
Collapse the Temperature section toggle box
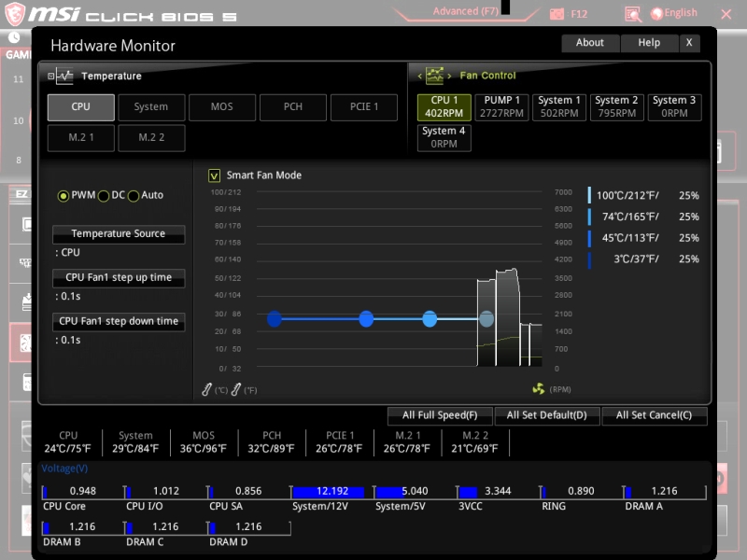point(51,77)
